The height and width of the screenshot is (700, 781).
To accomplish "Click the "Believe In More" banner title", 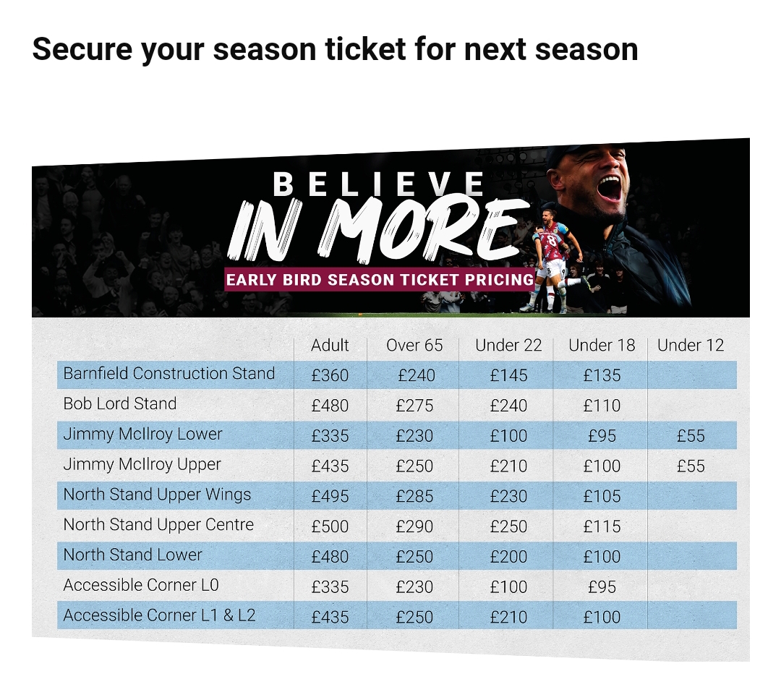I will click(x=378, y=216).
